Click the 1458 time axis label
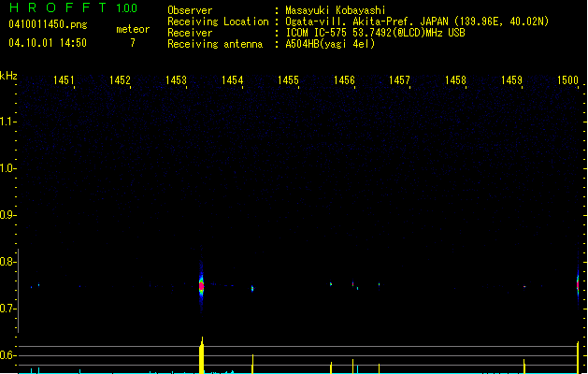 pos(455,80)
